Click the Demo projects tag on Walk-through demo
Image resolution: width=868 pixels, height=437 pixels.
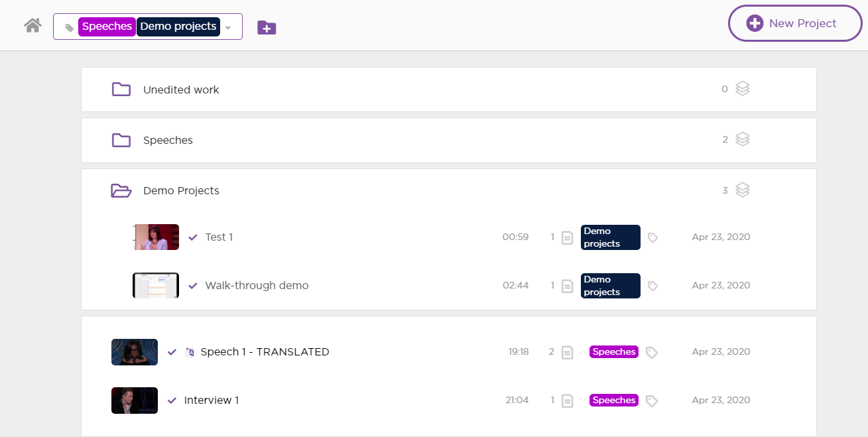click(x=611, y=286)
